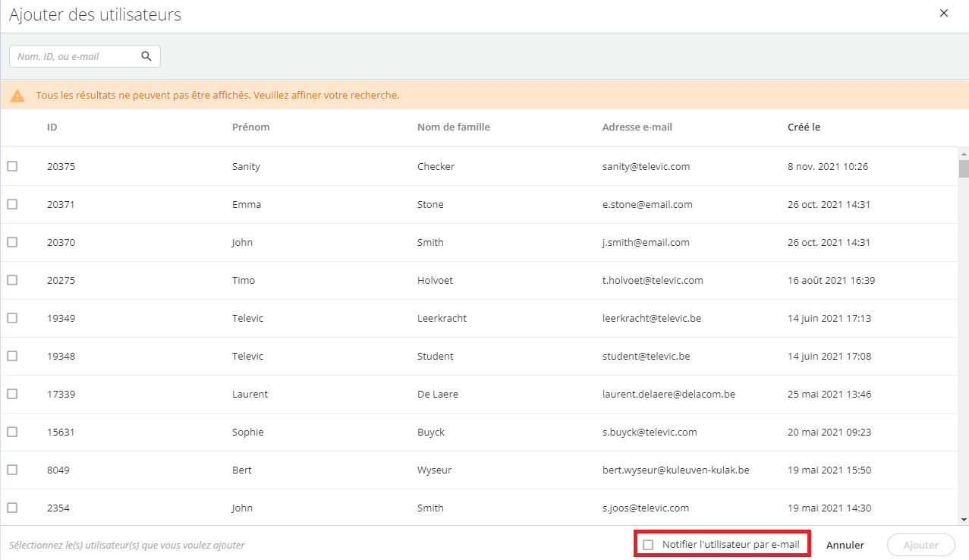Click the last name Leerkracht
The height and width of the screenshot is (560, 969).
point(442,318)
